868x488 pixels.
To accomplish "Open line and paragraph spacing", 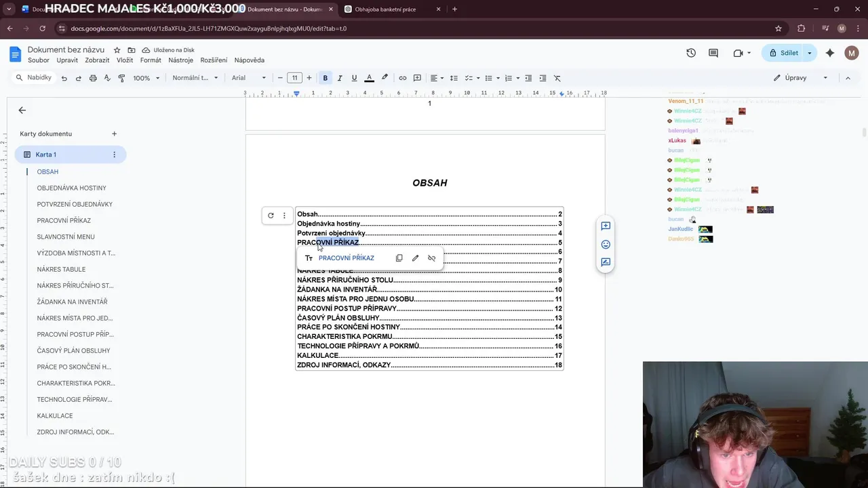I will click(x=454, y=78).
